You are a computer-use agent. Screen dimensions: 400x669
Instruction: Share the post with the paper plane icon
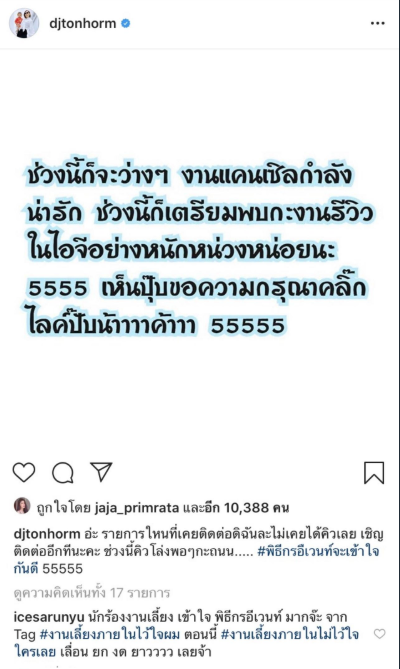point(101,472)
